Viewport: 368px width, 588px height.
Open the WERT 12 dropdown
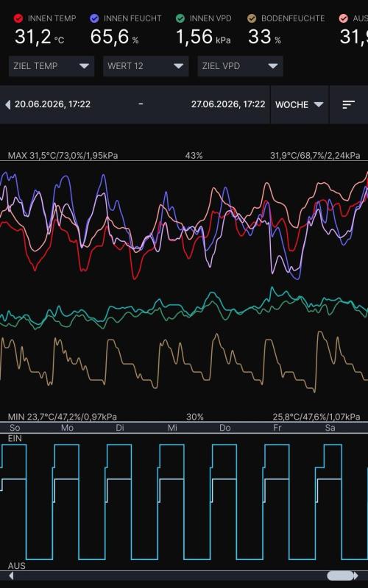click(x=146, y=66)
